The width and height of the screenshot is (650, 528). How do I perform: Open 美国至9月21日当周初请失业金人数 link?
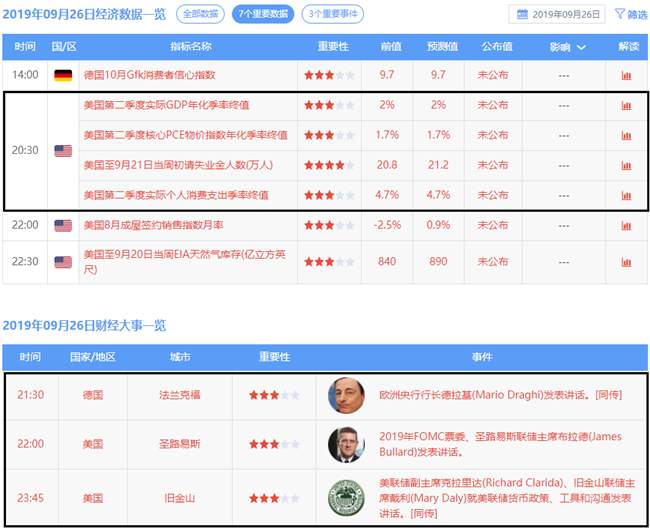(178, 165)
